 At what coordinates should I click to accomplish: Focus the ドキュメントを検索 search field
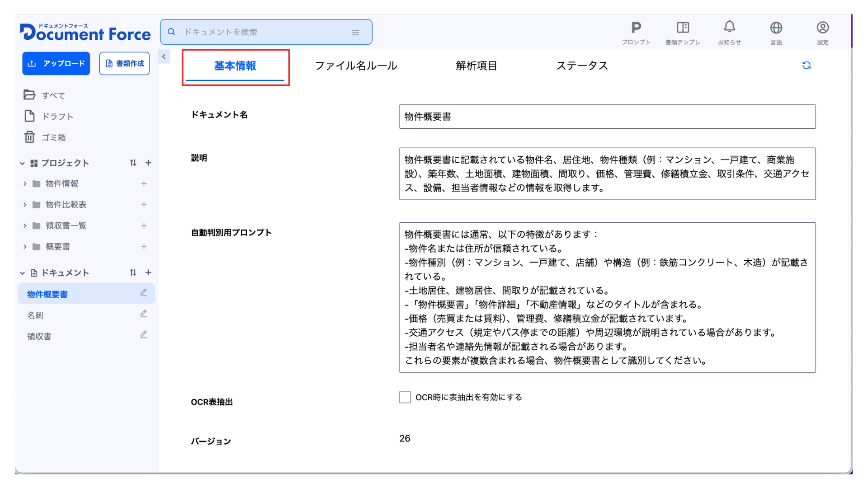pos(266,32)
